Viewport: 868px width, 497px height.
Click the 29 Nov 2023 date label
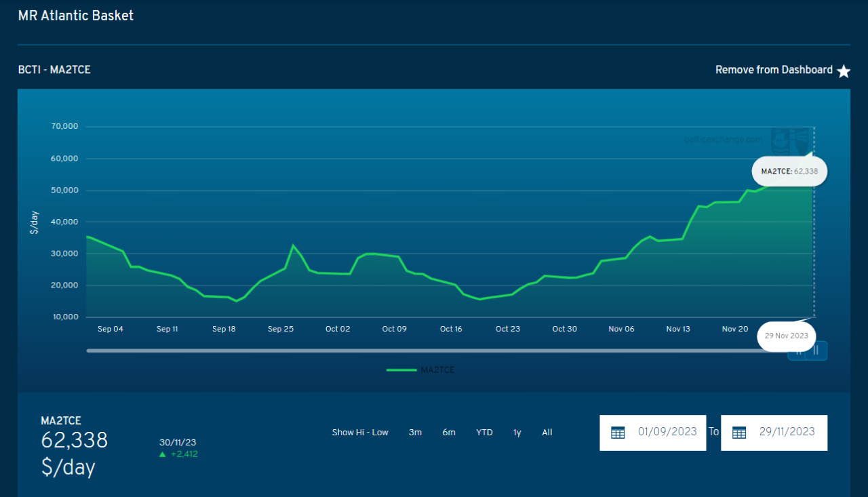pos(787,336)
